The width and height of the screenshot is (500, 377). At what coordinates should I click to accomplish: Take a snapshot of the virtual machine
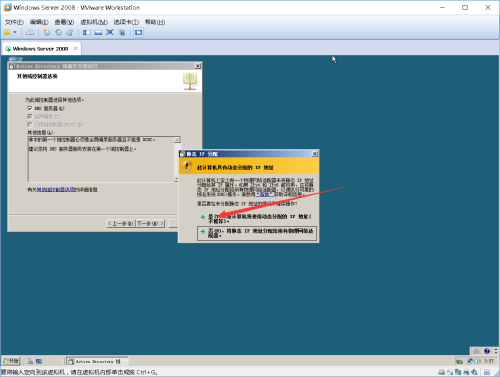[x=47, y=32]
